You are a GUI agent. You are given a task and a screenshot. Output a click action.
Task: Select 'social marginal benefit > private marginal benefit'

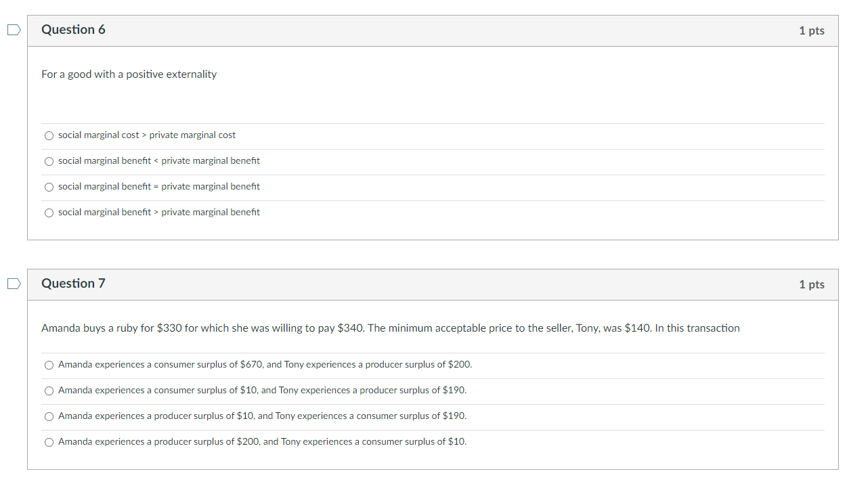[x=49, y=213]
